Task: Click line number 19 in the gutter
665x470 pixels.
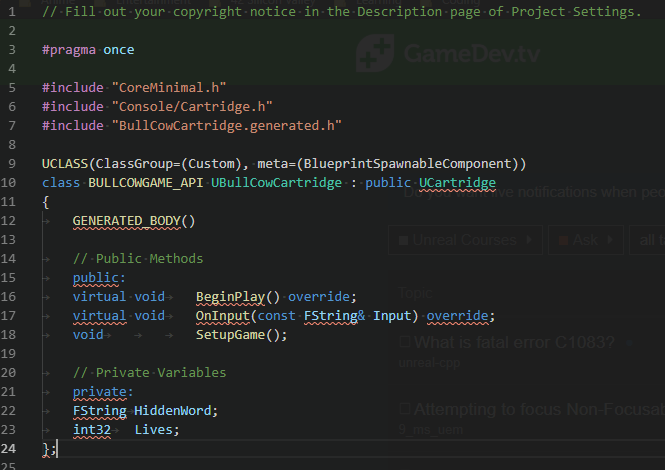Action: point(8,354)
